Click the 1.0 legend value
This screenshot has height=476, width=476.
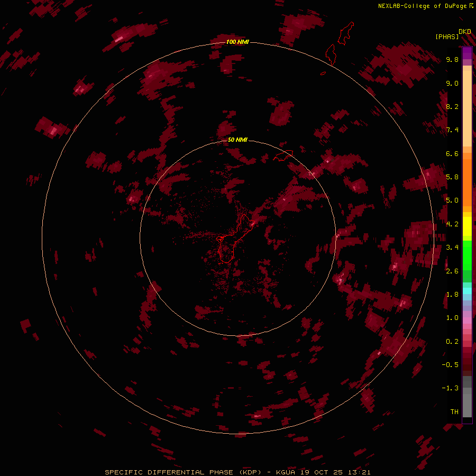click(452, 318)
